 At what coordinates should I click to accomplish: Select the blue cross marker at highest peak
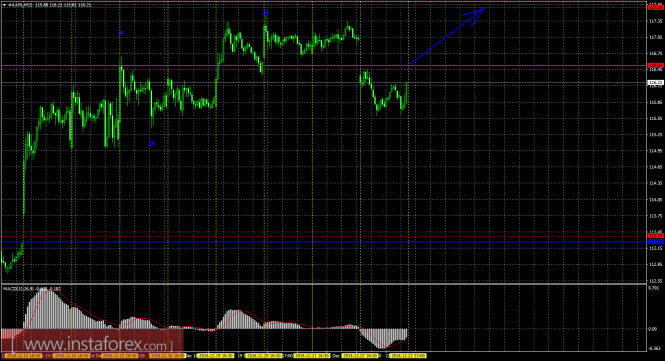(x=265, y=13)
